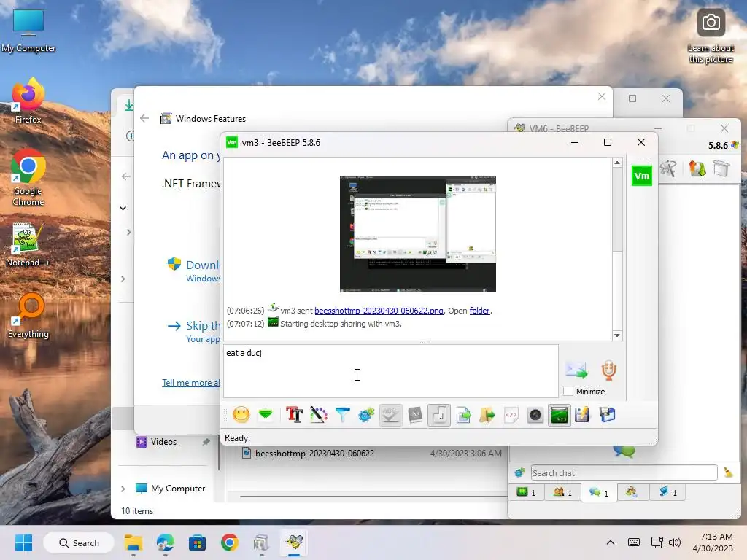This screenshot has height=560, width=747.
Task: Switch to the groups tab with people icon
Action: tap(562, 492)
